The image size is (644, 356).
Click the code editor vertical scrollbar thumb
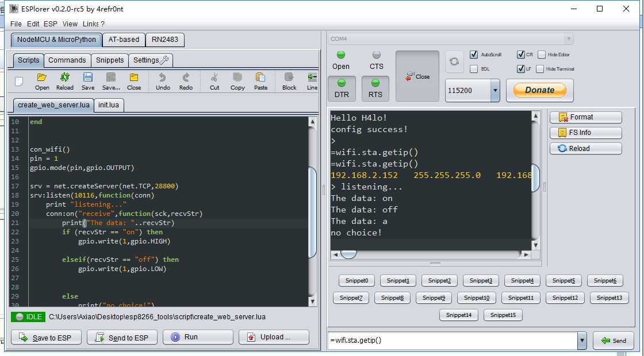tap(312, 212)
